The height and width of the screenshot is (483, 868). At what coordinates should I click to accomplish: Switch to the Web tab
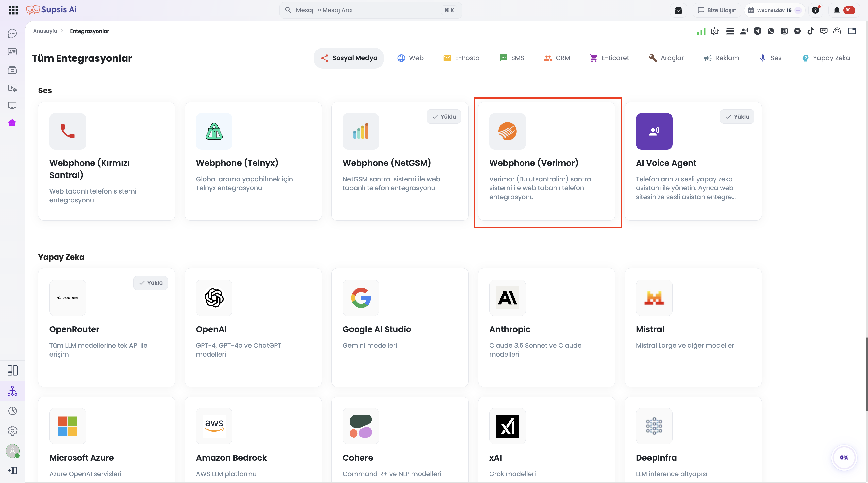tap(410, 58)
